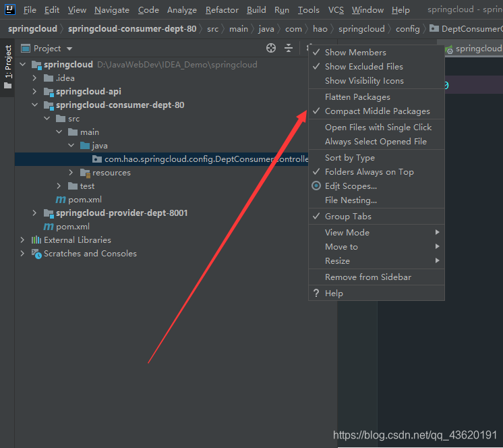Toggle Folders Always on Top
The width and height of the screenshot is (503, 448).
click(376, 172)
